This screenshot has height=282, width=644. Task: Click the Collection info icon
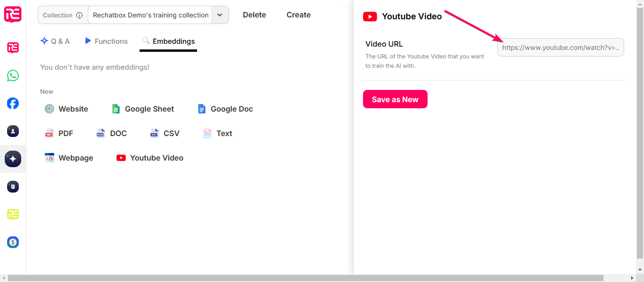[79, 15]
